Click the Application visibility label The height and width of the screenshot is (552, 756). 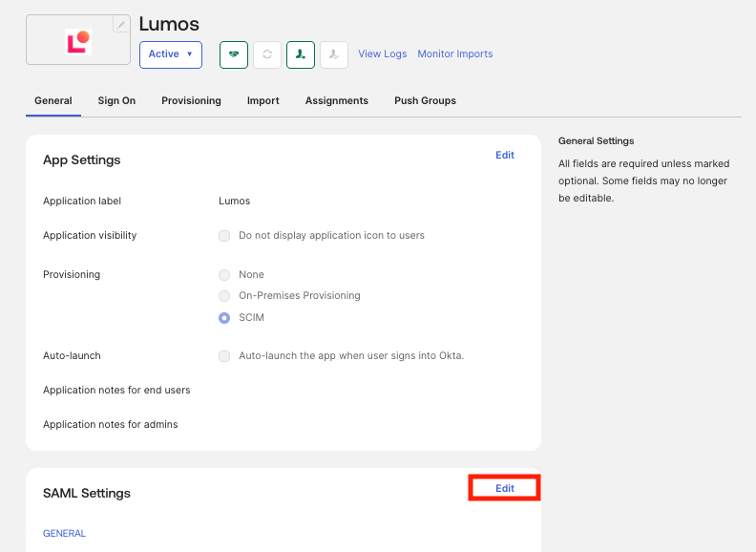tap(90, 236)
